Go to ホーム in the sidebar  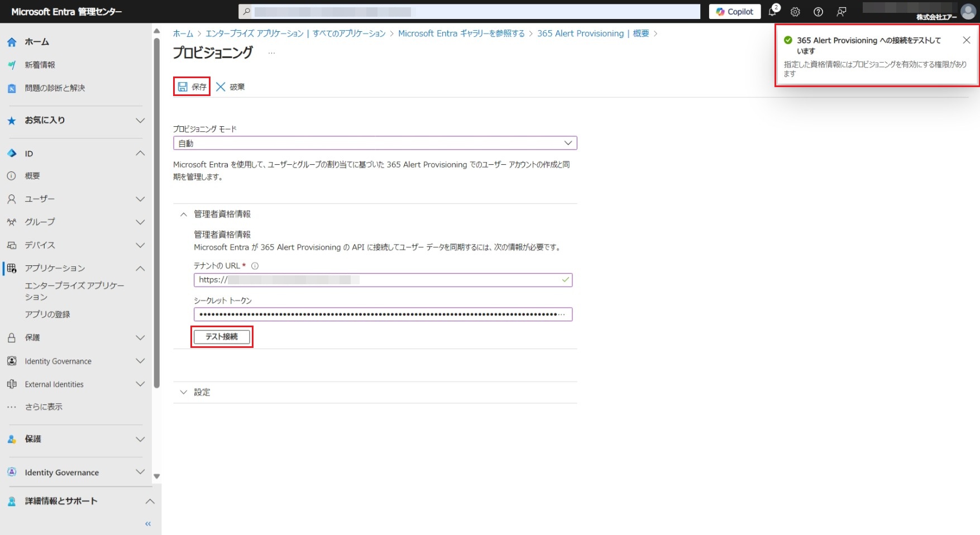coord(37,42)
